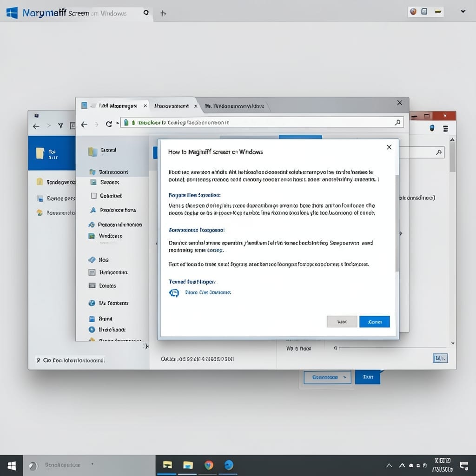Click the small arrow left of the address bar
This screenshot has height=476, width=476.
coord(118,123)
